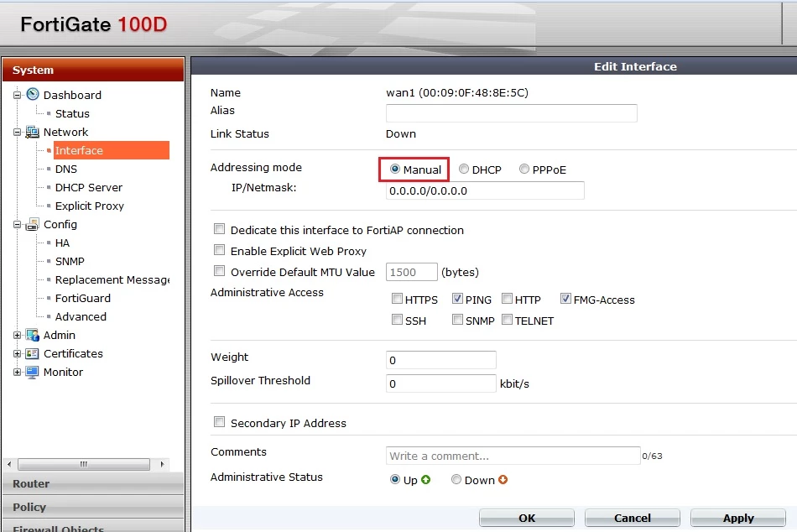Click the Network computers icon

click(33, 132)
